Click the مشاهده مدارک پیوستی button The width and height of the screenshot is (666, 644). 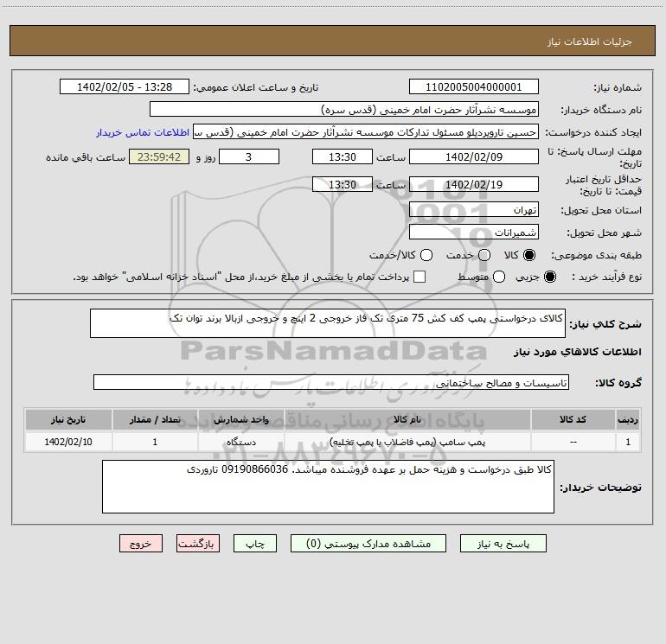[368, 544]
